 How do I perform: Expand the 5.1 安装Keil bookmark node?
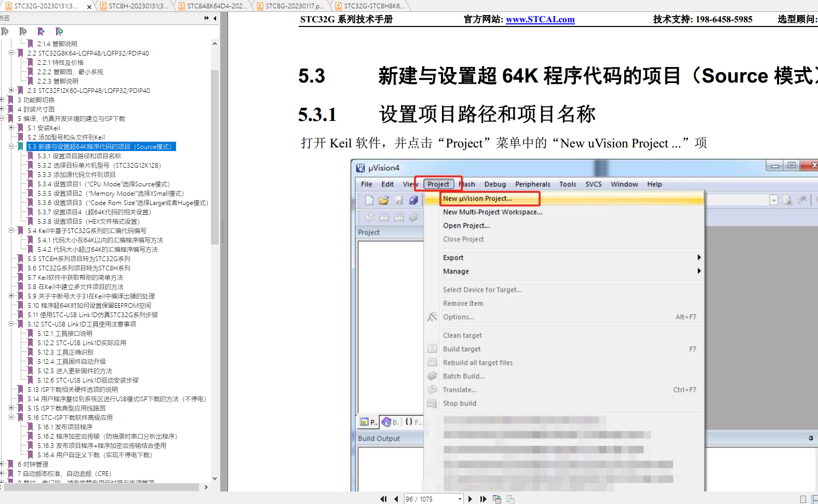pyautogui.click(x=11, y=128)
